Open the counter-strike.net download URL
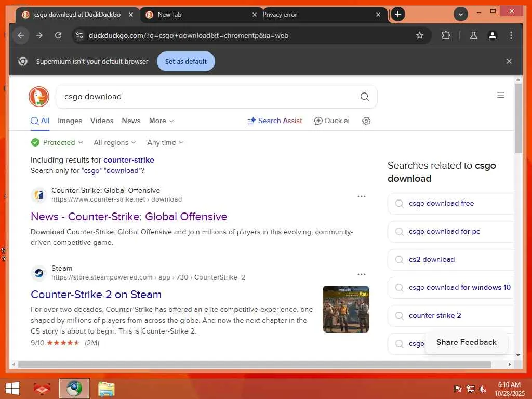 117,199
